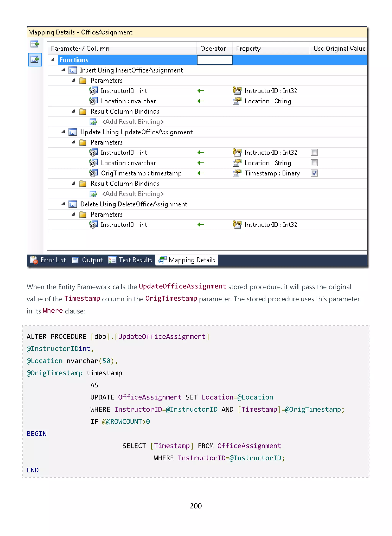
Task: Click the @ icon of Insert's Location : nvarchar
Action: (93, 101)
